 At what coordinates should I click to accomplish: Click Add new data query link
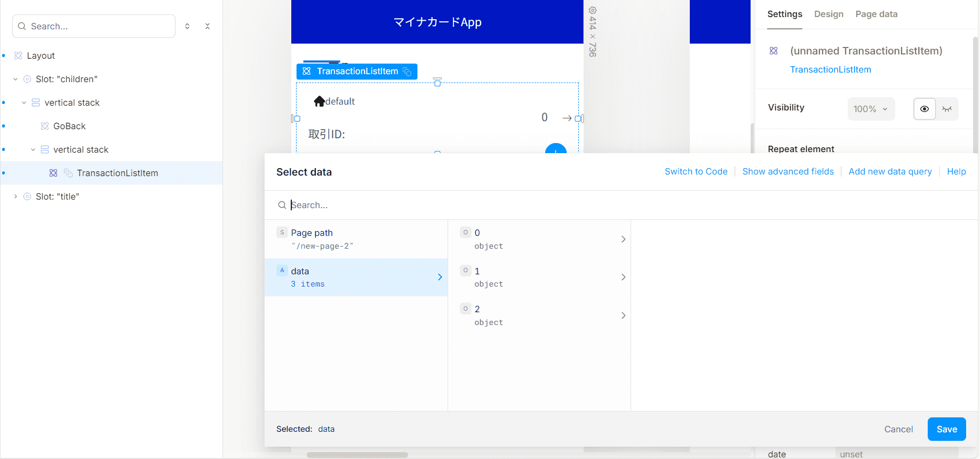coord(890,171)
